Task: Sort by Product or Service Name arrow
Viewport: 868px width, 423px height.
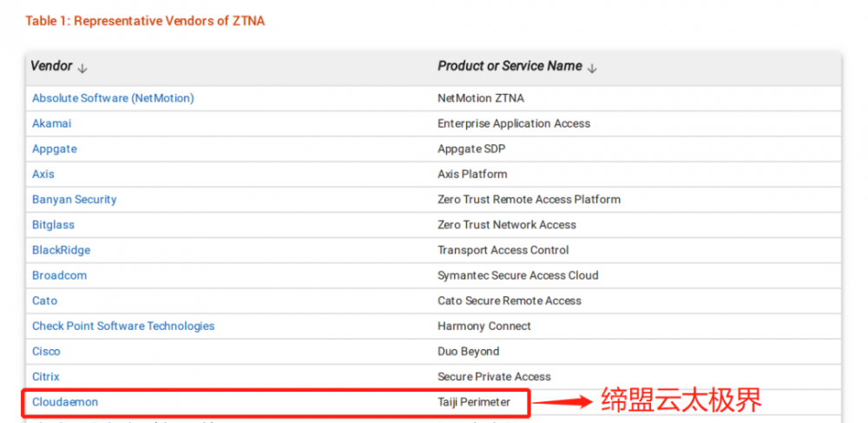Action: pos(592,69)
